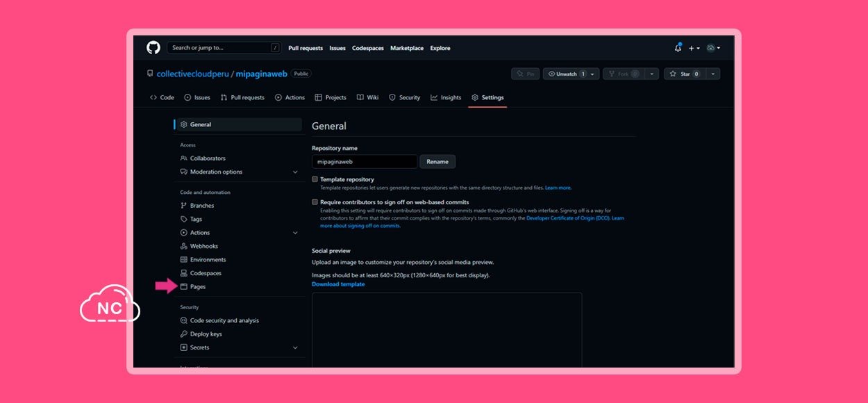This screenshot has height=403, width=868.
Task: Enable require sign off checkbox
Action: pyautogui.click(x=315, y=202)
